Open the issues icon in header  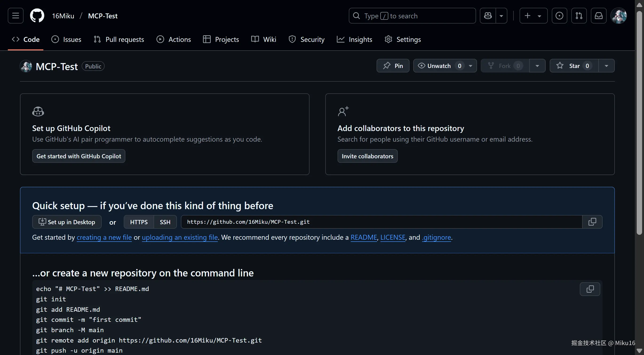coord(559,16)
